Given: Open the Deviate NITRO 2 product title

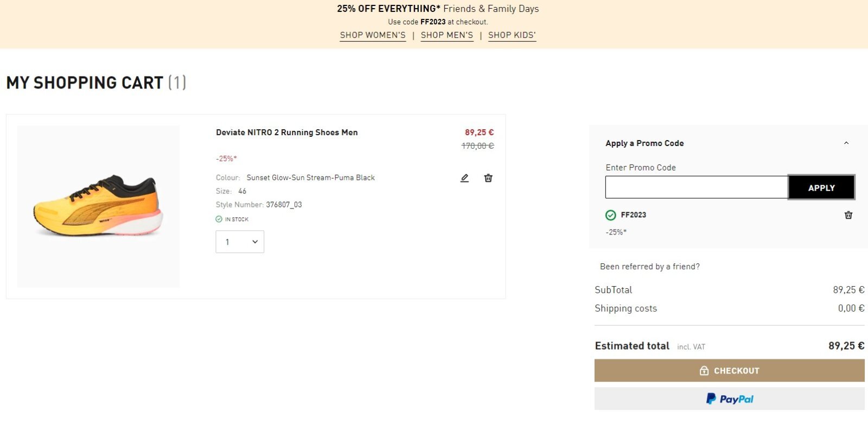Looking at the screenshot, I should point(286,132).
